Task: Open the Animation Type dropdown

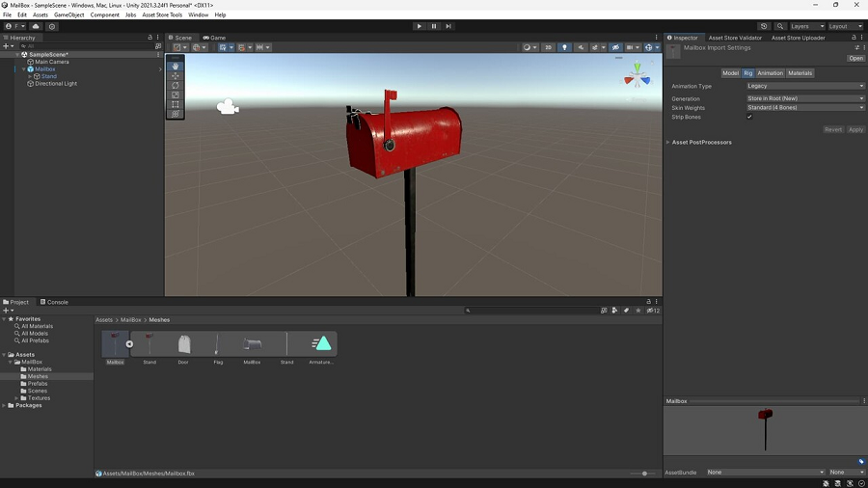Action: point(805,86)
